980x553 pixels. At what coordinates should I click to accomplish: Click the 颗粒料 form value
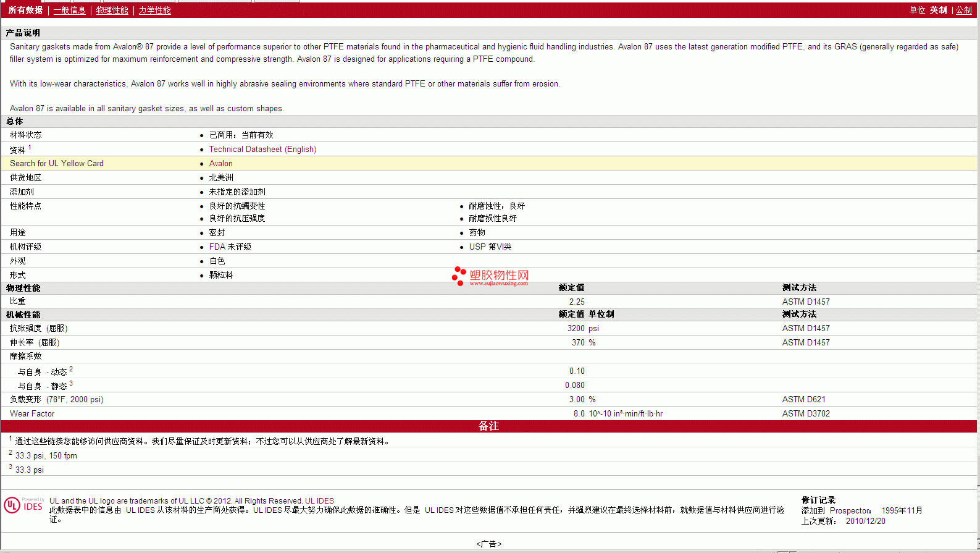coord(221,275)
